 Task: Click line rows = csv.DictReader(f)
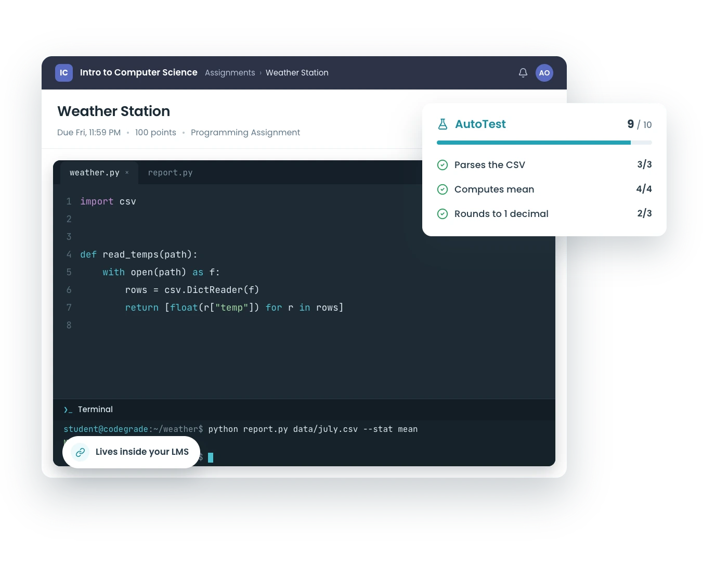point(192,290)
